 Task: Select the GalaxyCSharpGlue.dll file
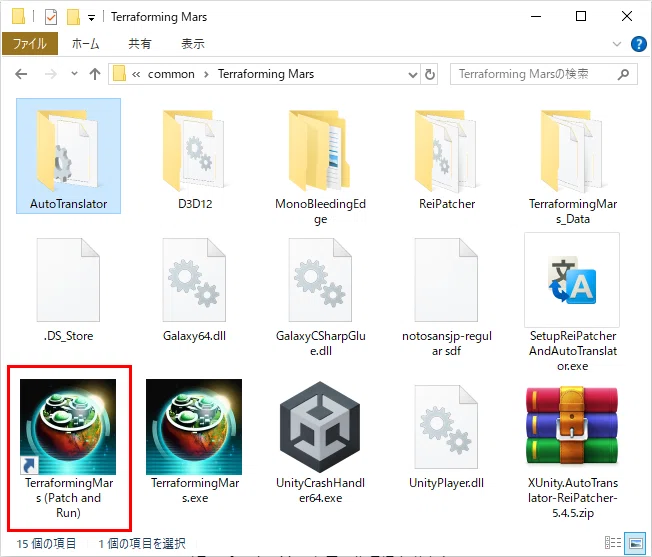[x=320, y=298]
